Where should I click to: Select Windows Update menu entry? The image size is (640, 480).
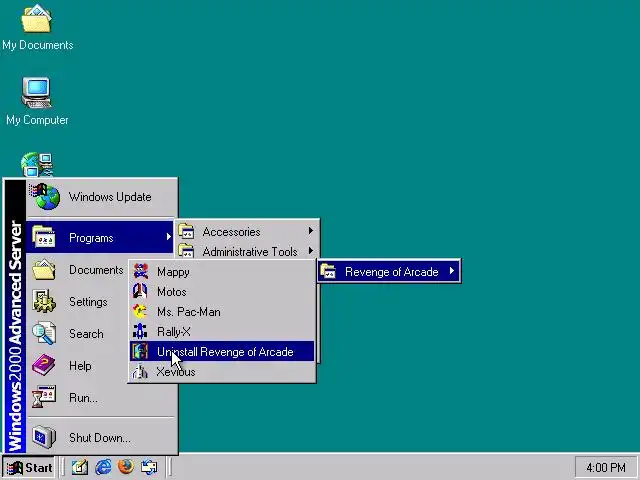pyautogui.click(x=102, y=197)
